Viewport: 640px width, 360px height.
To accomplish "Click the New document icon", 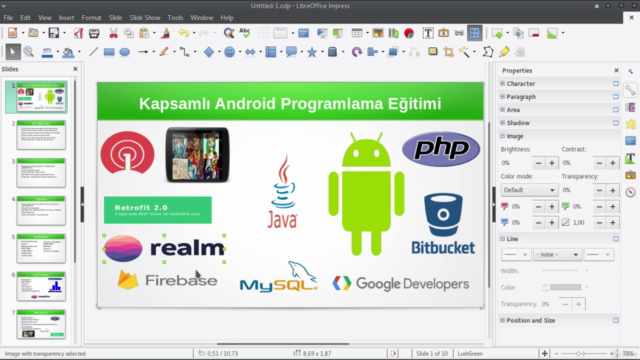I will click(x=12, y=33).
